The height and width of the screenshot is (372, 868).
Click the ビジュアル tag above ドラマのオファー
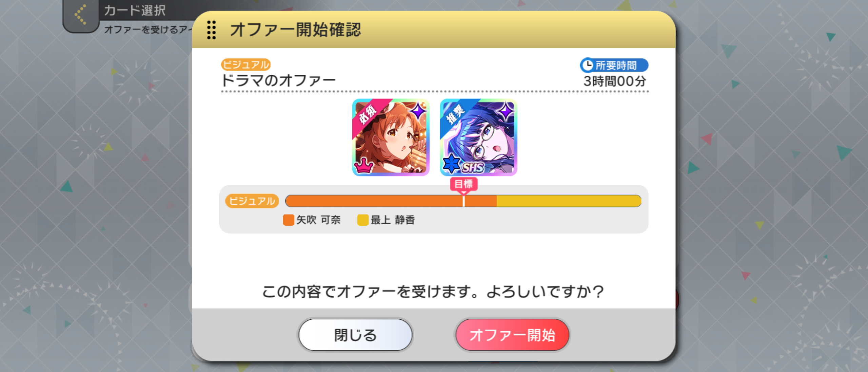pyautogui.click(x=246, y=64)
